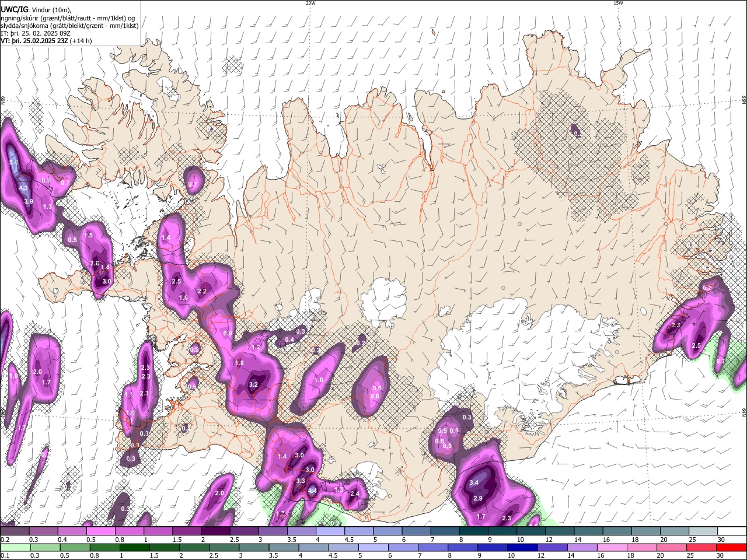Screen dimensions: 747x560
Task: Click the '15W' longitude label
Action: coord(618,3)
